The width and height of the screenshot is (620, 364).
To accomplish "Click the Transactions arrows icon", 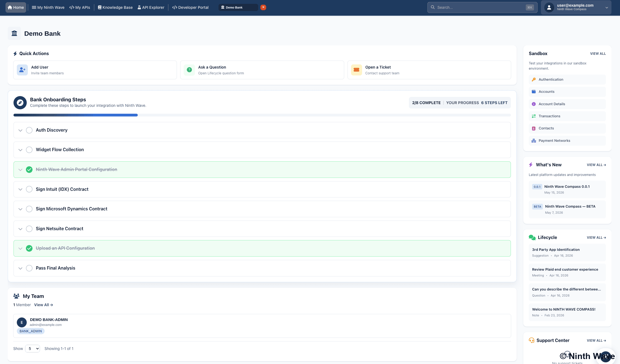I will (534, 116).
